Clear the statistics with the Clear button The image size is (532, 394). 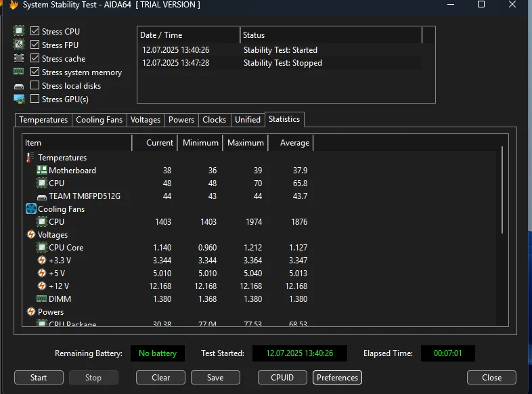(161, 377)
